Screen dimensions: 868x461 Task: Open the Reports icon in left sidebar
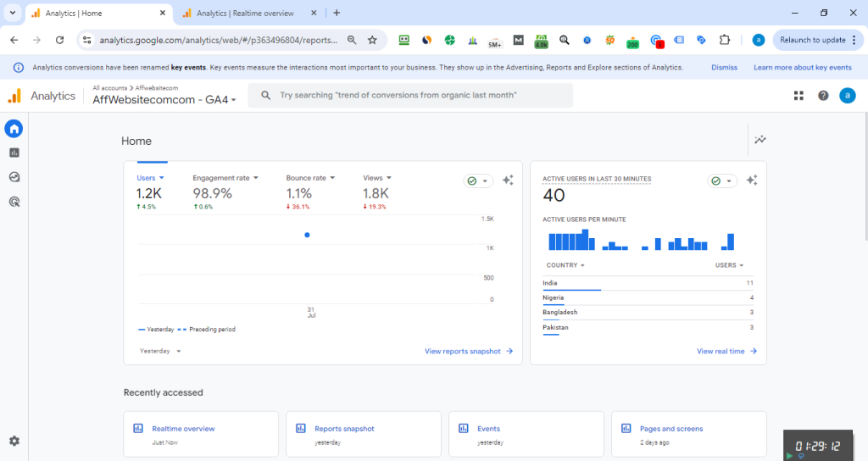pos(14,153)
